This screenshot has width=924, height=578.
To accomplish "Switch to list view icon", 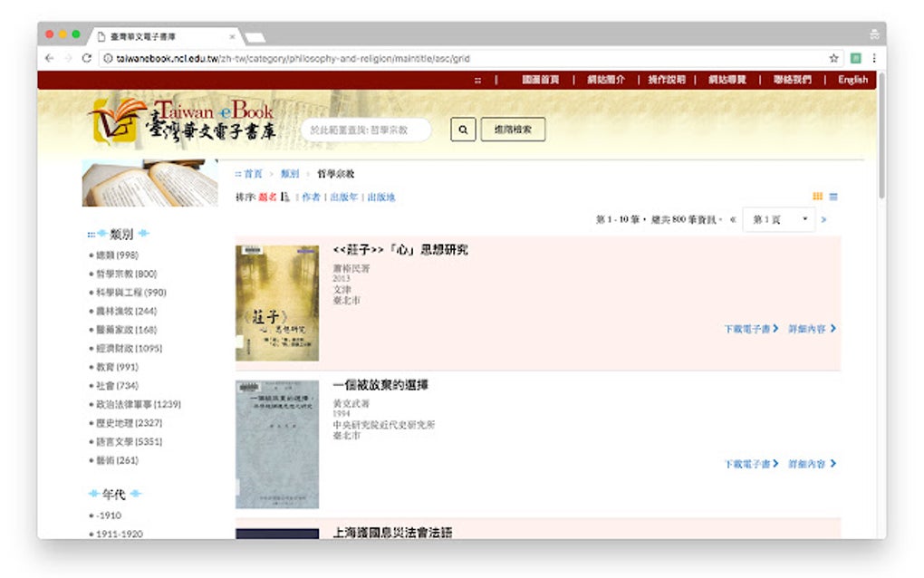I will [833, 197].
